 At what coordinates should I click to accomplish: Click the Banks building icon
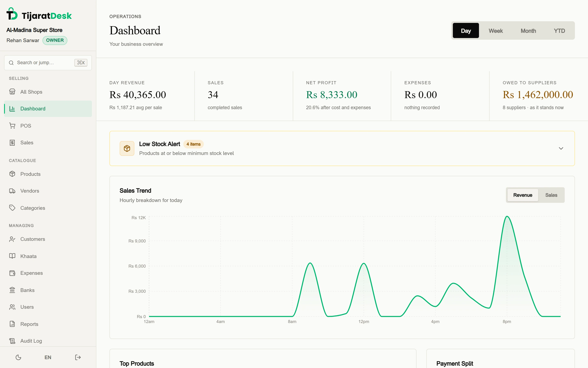[x=12, y=290]
